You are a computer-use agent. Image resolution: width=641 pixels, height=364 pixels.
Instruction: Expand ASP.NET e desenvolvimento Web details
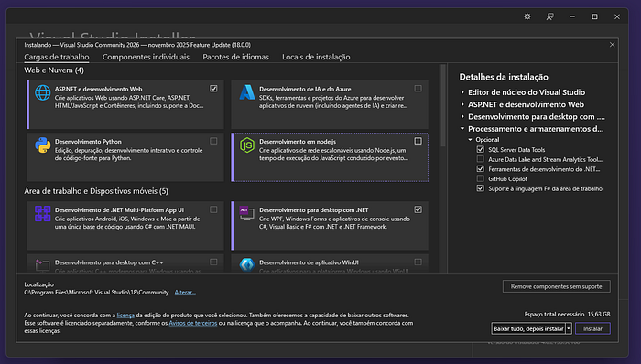coord(462,104)
